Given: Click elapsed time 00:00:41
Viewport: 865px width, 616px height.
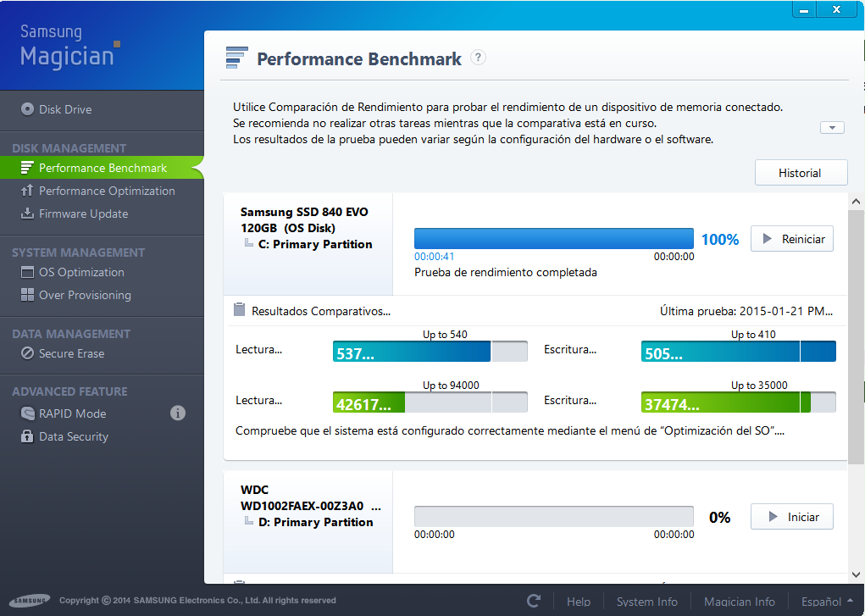Looking at the screenshot, I should (x=434, y=256).
